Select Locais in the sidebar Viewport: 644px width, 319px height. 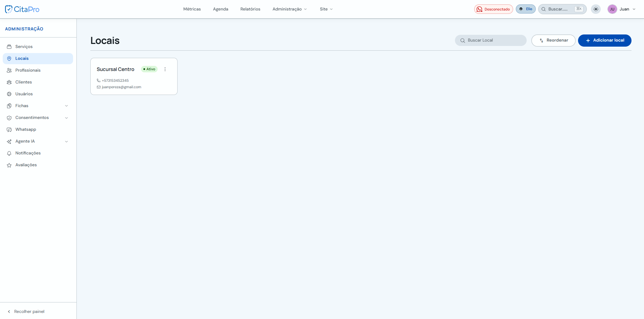click(38, 58)
